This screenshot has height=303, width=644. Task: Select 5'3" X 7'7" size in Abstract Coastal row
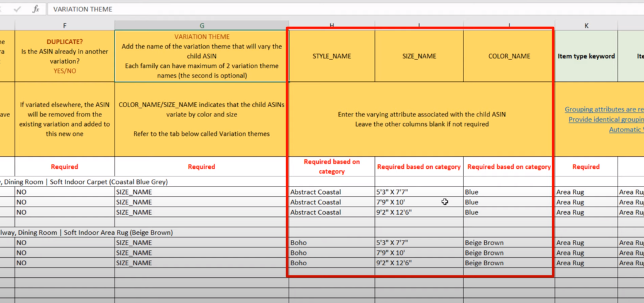419,192
